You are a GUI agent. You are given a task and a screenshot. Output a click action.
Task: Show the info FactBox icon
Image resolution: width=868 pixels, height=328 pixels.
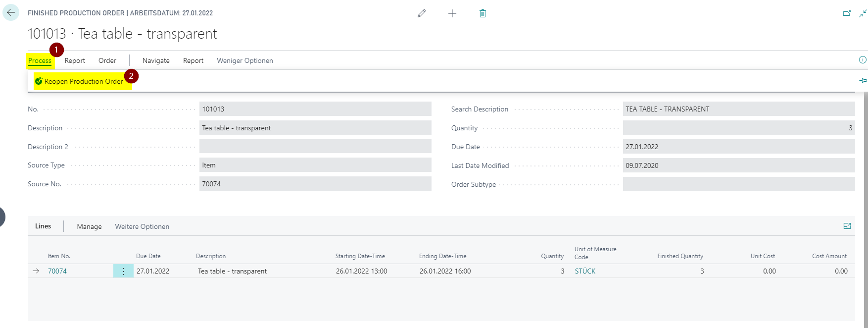pyautogui.click(x=863, y=60)
